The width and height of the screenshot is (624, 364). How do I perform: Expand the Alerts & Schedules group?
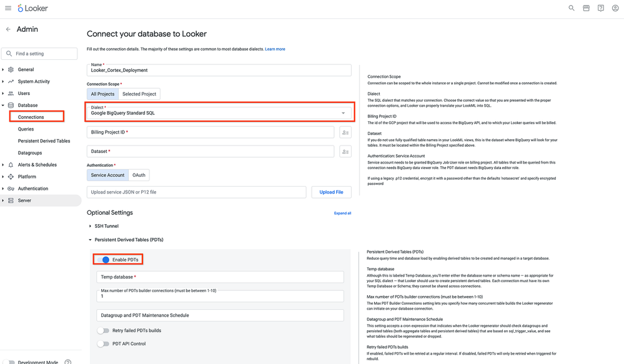click(x=2, y=165)
